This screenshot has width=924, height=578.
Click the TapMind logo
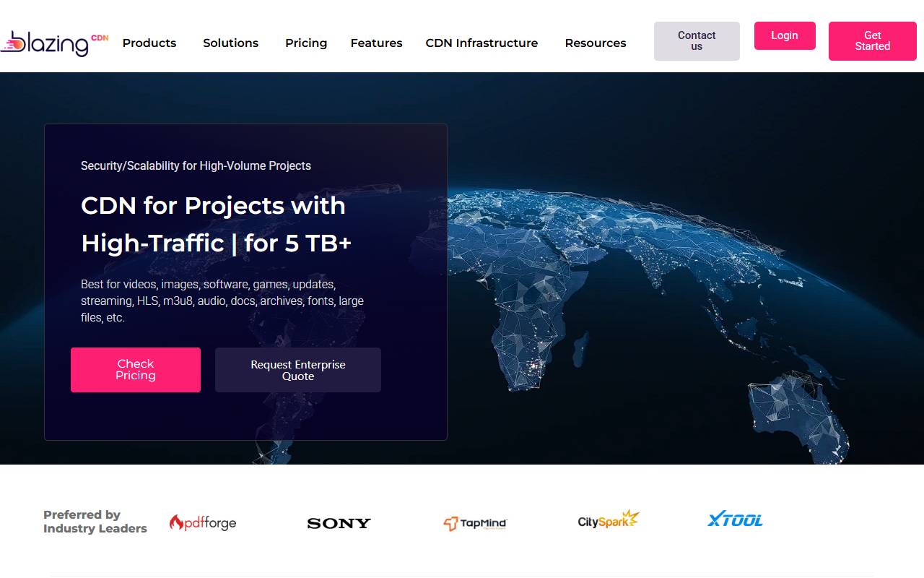(x=475, y=523)
